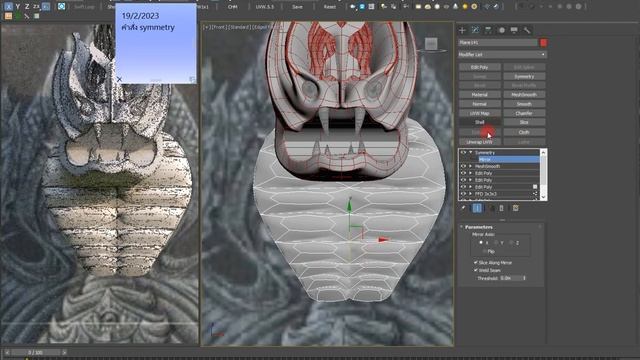Step time slider back with left arrow

click(7, 352)
